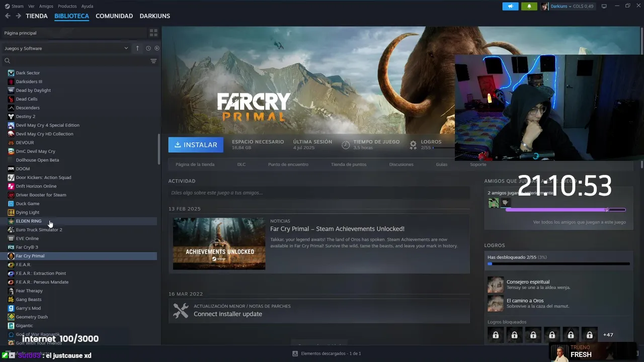Image resolution: width=644 pixels, height=362 pixels.
Task: Go forward with the right arrow
Action: coord(18,16)
